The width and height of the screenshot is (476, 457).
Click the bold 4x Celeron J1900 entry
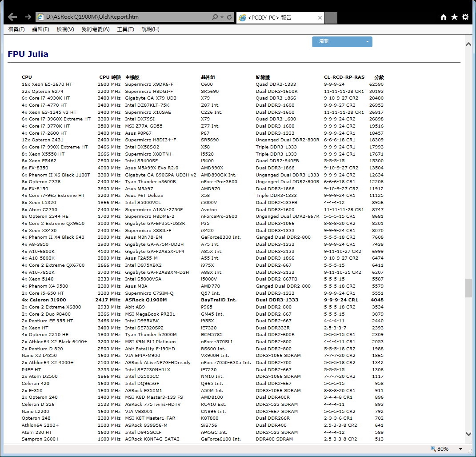pyautogui.click(x=44, y=300)
